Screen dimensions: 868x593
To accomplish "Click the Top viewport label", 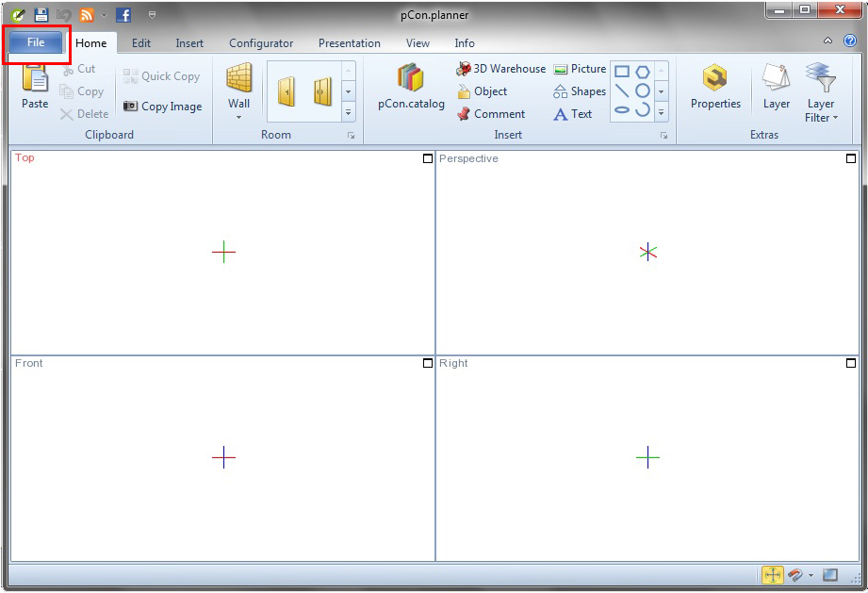I will [25, 157].
